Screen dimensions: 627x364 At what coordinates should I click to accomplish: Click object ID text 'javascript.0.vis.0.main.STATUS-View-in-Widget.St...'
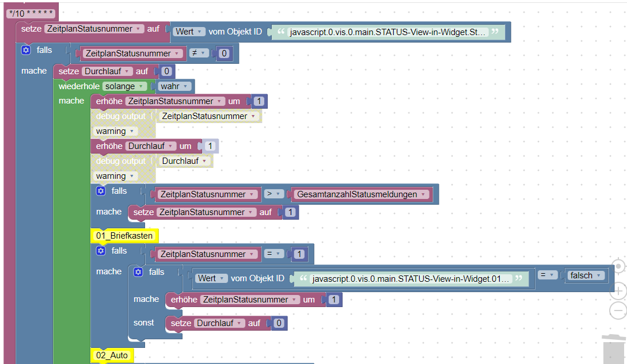click(x=387, y=32)
